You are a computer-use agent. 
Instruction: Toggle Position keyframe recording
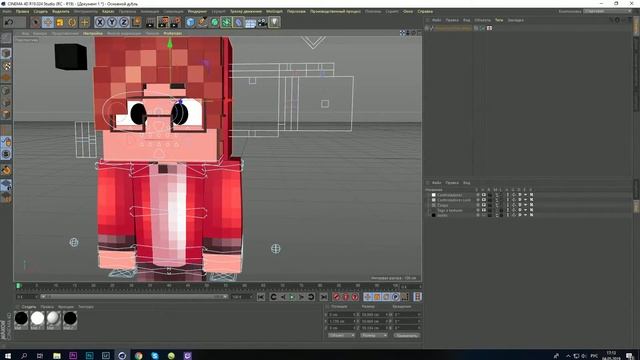368,297
